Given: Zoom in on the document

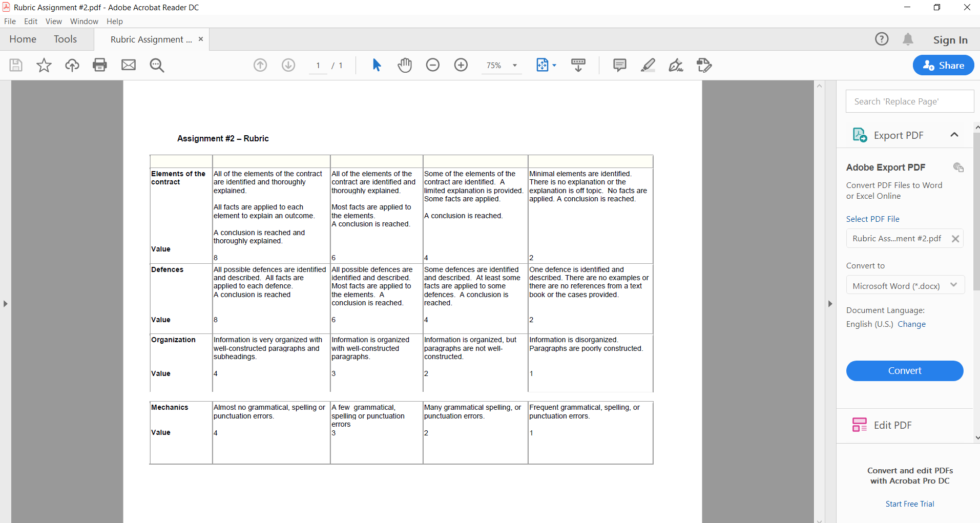Looking at the screenshot, I should (x=461, y=65).
